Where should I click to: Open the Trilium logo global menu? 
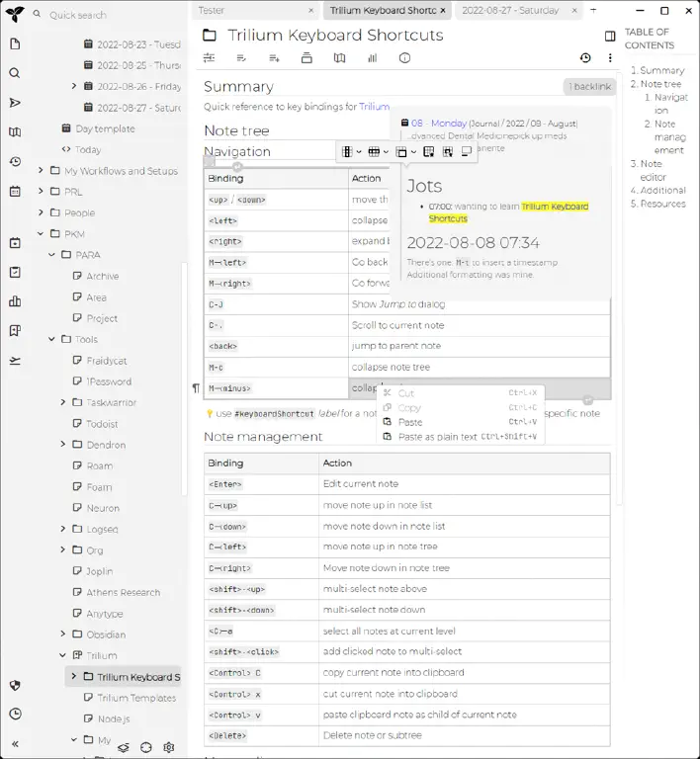15,15
